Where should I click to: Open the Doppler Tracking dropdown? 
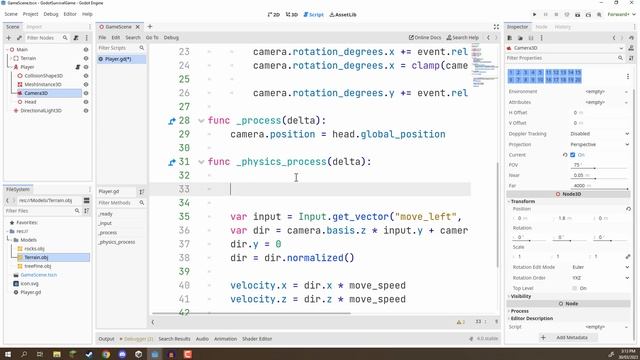click(x=599, y=134)
